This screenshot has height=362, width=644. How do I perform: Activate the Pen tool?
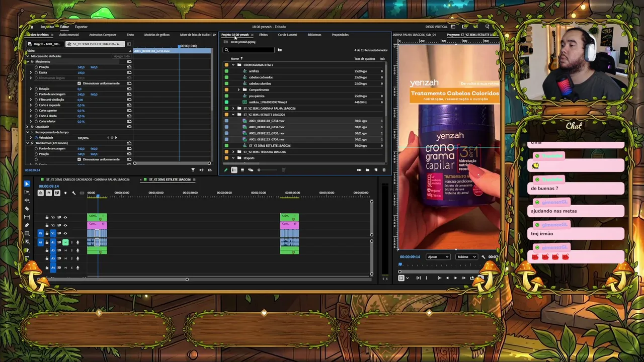pyautogui.click(x=27, y=225)
